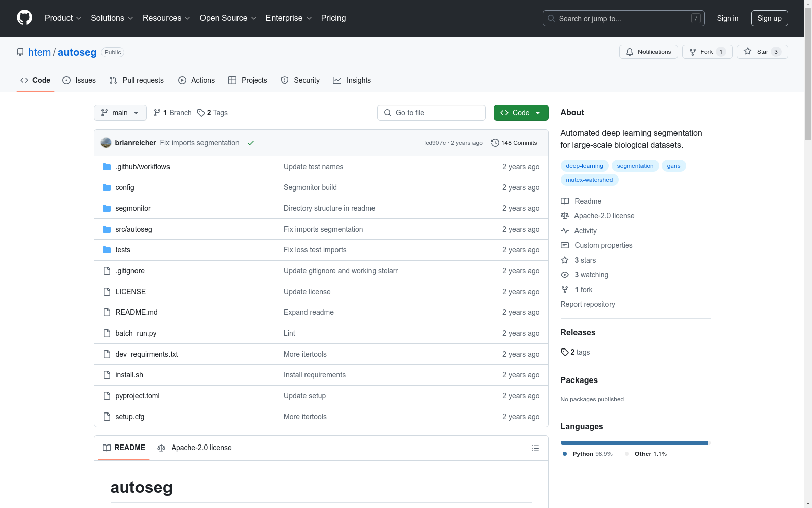Image resolution: width=812 pixels, height=508 pixels.
Task: Expand the Open Source menu
Action: 228,18
